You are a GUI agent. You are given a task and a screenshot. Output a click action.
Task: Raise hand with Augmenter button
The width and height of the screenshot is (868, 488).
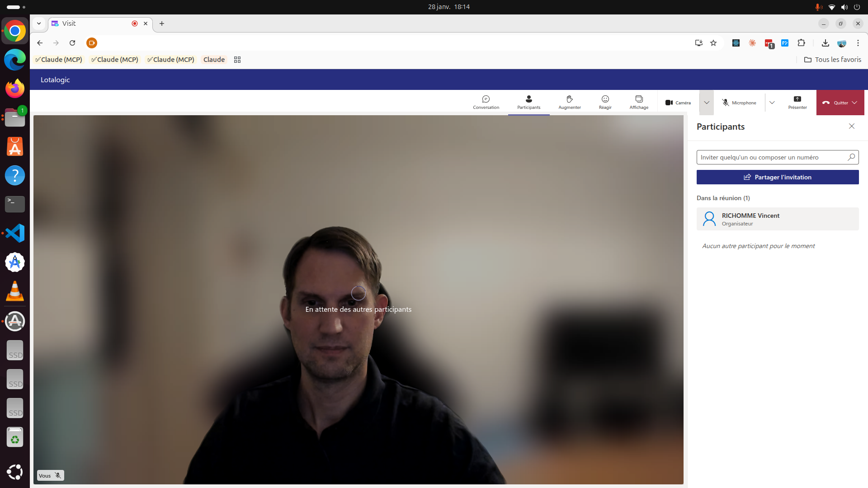(x=570, y=103)
